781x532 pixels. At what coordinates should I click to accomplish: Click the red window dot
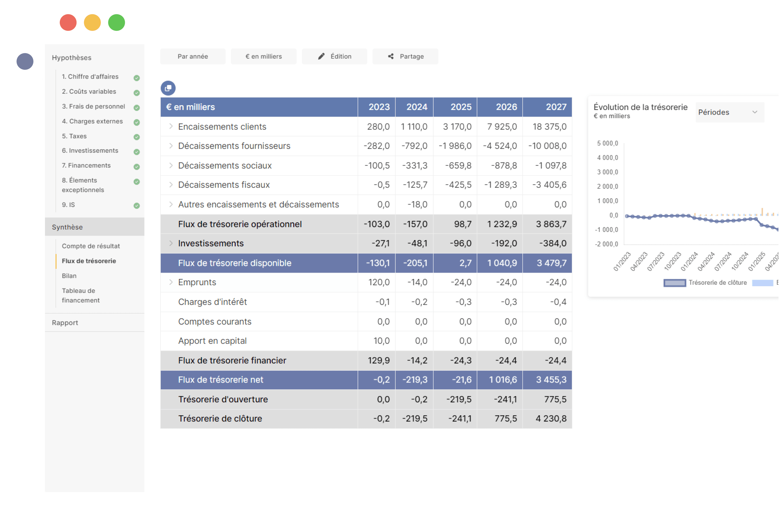tap(68, 23)
